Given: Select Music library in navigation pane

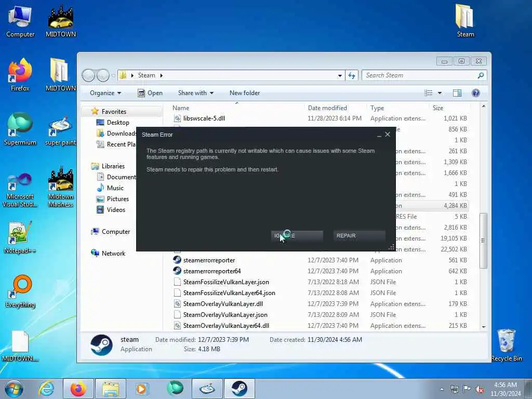Looking at the screenshot, I should coord(115,188).
